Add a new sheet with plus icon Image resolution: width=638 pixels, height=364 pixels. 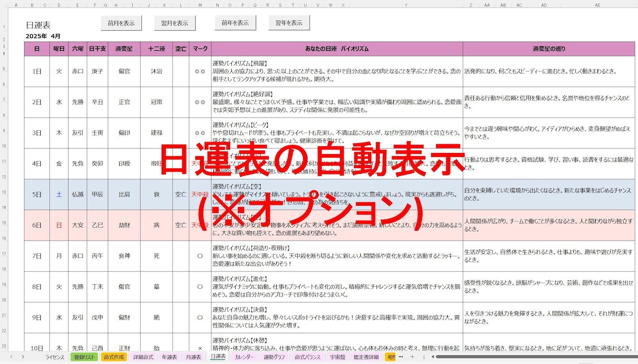(412, 357)
